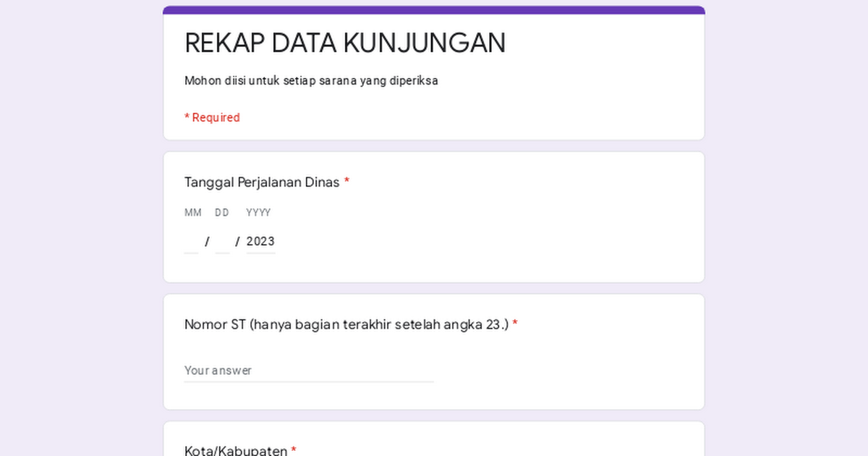Focus the underlined answer line for Nomor ST
Viewport: 868px width, 456px height.
point(309,379)
